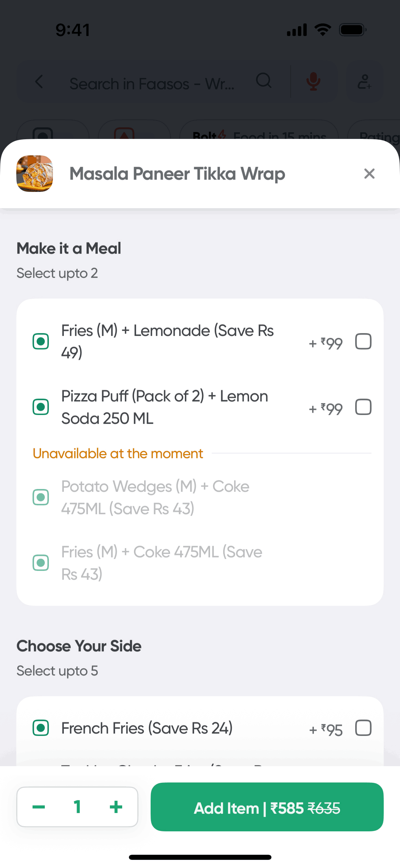Tap the back arrow in search bar

(39, 82)
